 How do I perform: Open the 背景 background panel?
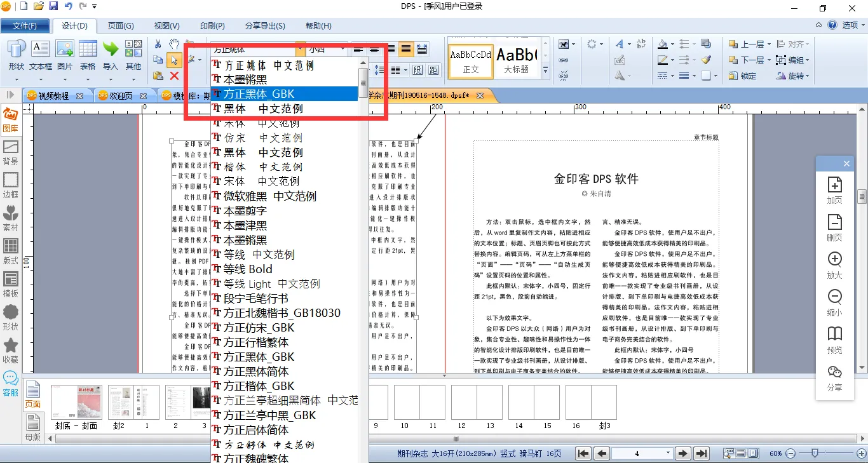coord(11,153)
